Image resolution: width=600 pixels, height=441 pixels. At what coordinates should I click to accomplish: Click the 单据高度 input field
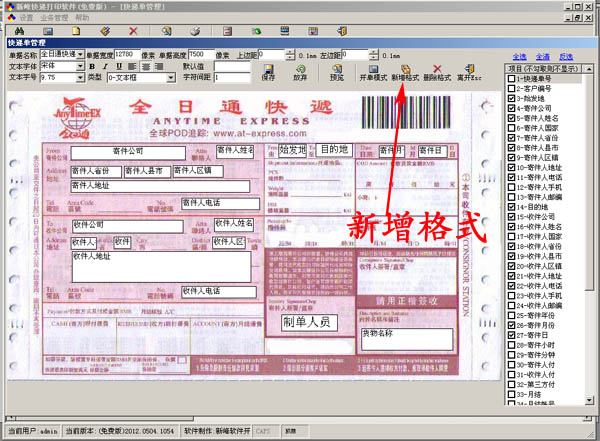pyautogui.click(x=201, y=55)
